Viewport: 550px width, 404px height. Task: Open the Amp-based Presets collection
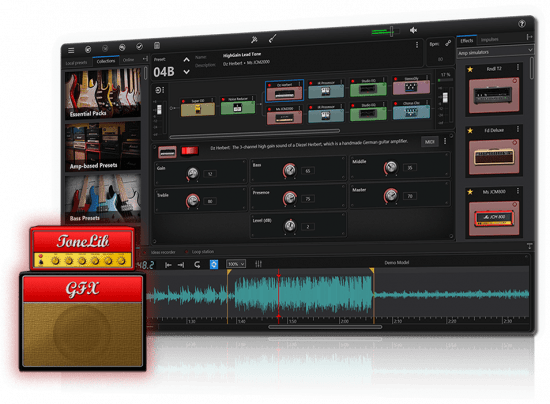coord(103,147)
